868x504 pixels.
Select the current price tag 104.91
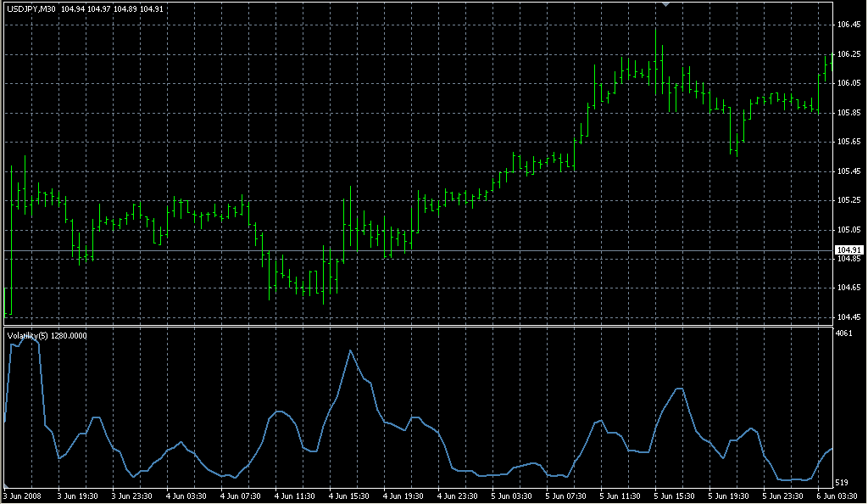click(x=849, y=250)
